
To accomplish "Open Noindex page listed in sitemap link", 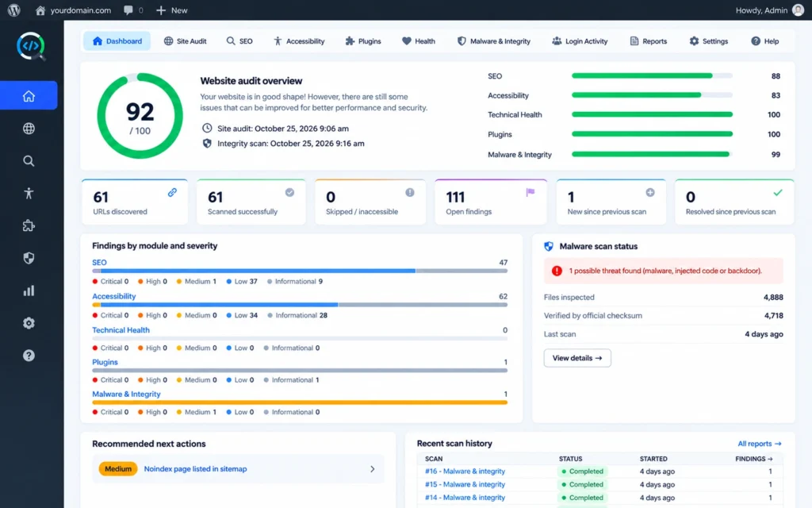I will 195,469.
